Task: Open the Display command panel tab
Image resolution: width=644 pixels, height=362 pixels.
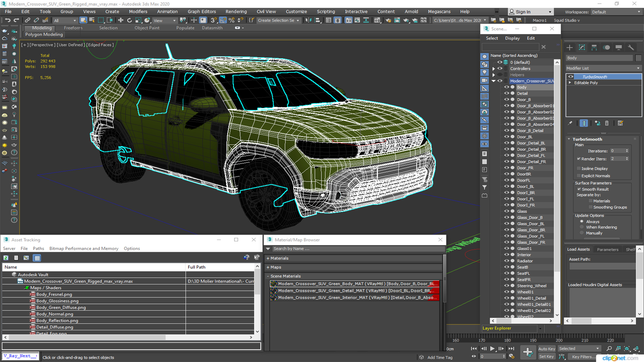Action: click(x=619, y=47)
